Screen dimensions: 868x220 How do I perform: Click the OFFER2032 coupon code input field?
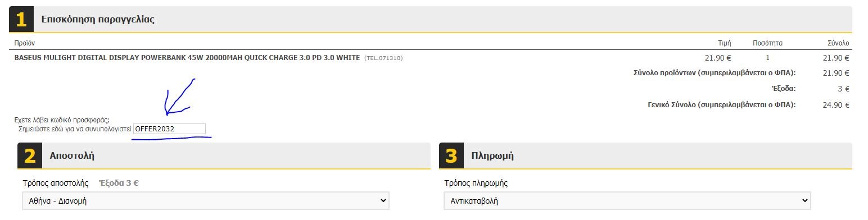170,129
